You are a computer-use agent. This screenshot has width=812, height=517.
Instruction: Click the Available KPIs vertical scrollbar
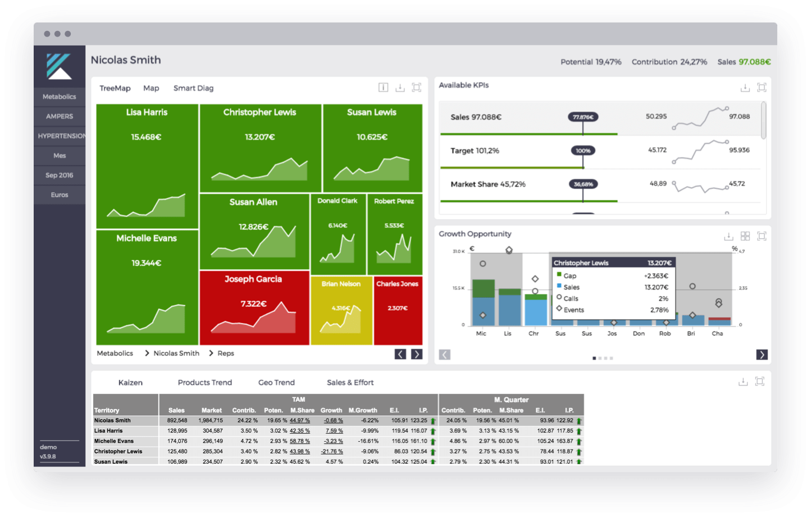point(763,120)
